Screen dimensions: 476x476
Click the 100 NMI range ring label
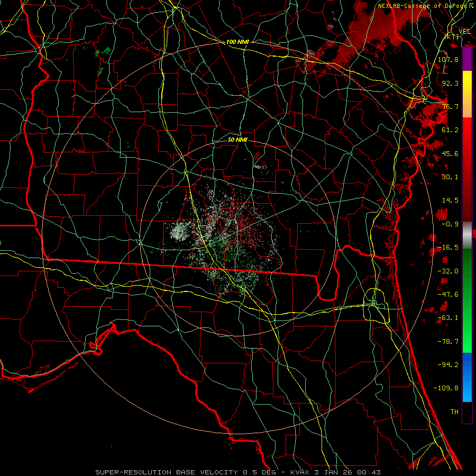pos(237,42)
